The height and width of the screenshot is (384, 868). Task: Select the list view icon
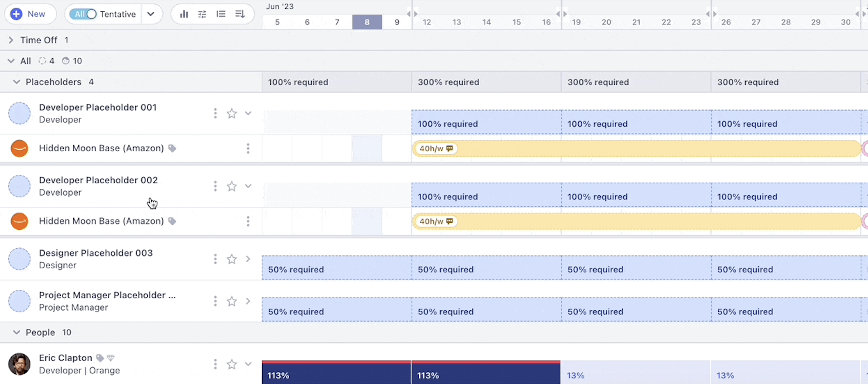(221, 14)
